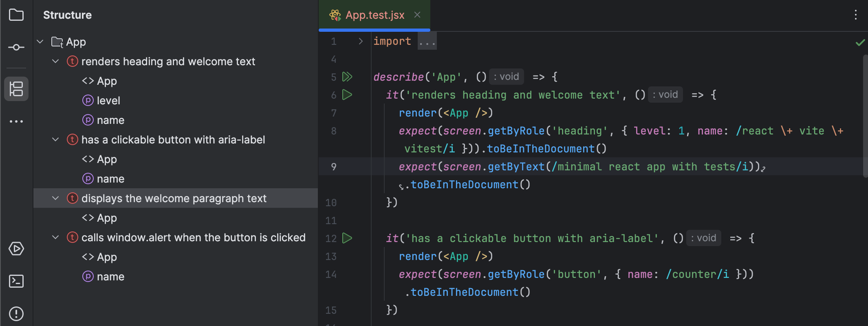
Task: Collapse the App root node
Action: pos(40,42)
